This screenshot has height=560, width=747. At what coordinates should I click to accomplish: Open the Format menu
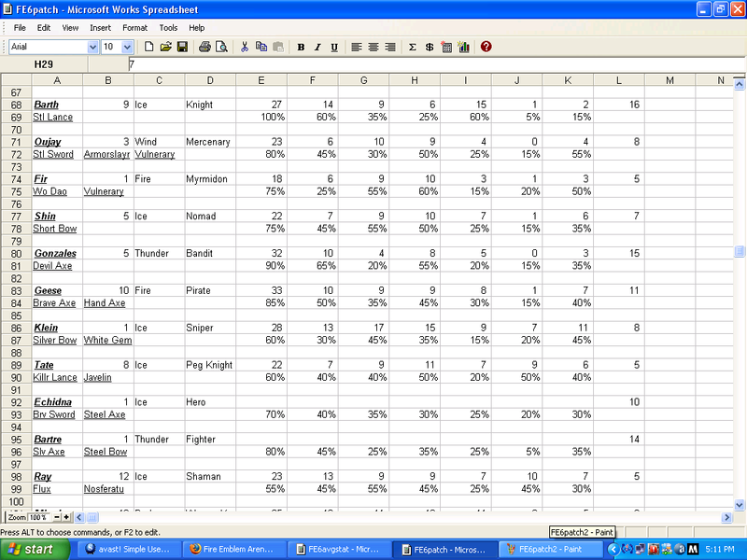[134, 28]
